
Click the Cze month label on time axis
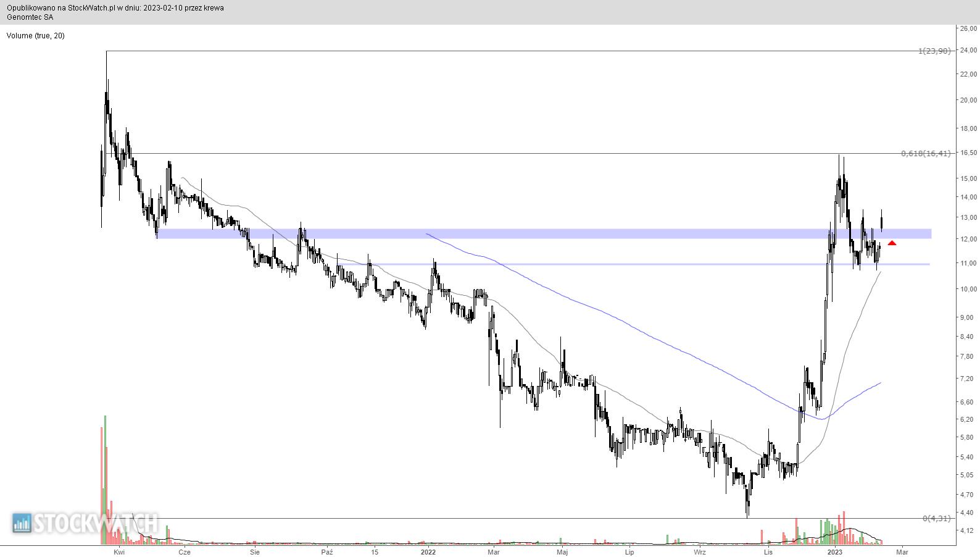[x=184, y=552]
